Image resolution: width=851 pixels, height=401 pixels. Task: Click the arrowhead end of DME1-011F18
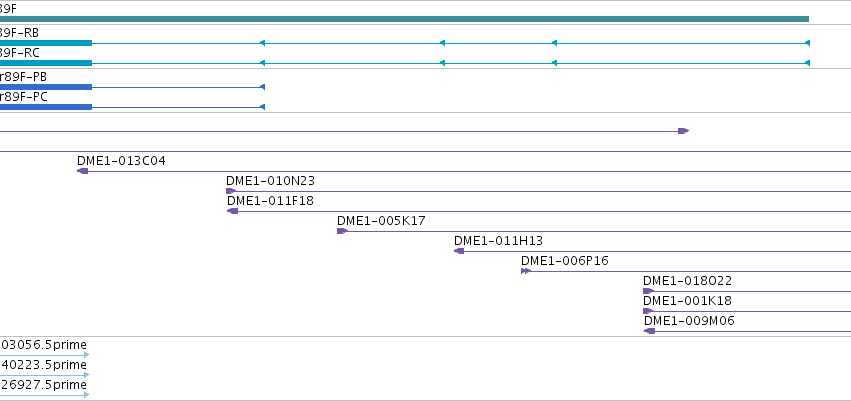pos(232,211)
